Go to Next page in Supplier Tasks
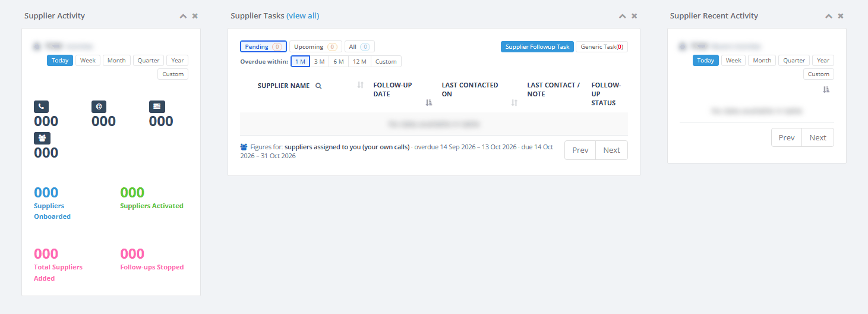 tap(611, 150)
